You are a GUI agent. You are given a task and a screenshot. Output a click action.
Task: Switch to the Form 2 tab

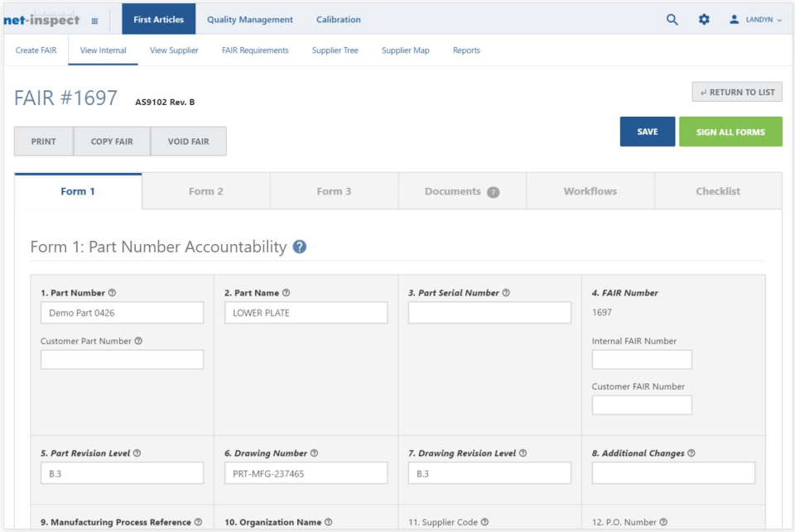(x=207, y=190)
